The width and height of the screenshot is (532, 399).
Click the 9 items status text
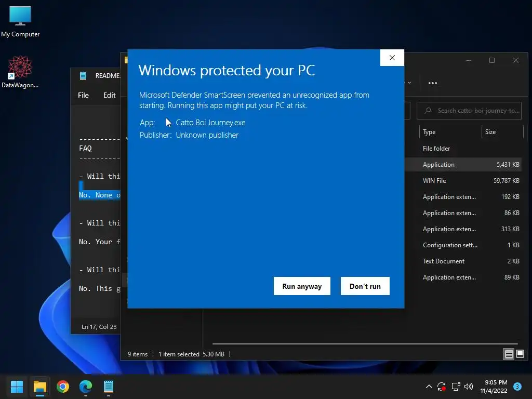coord(137,354)
